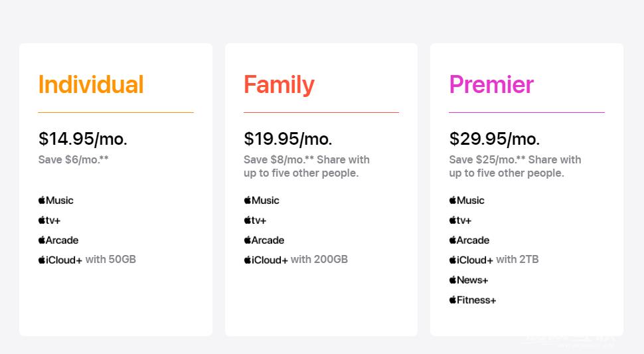644x354 pixels.
Task: Click Apple Arcade logo in Family plan
Action: pyautogui.click(x=264, y=240)
